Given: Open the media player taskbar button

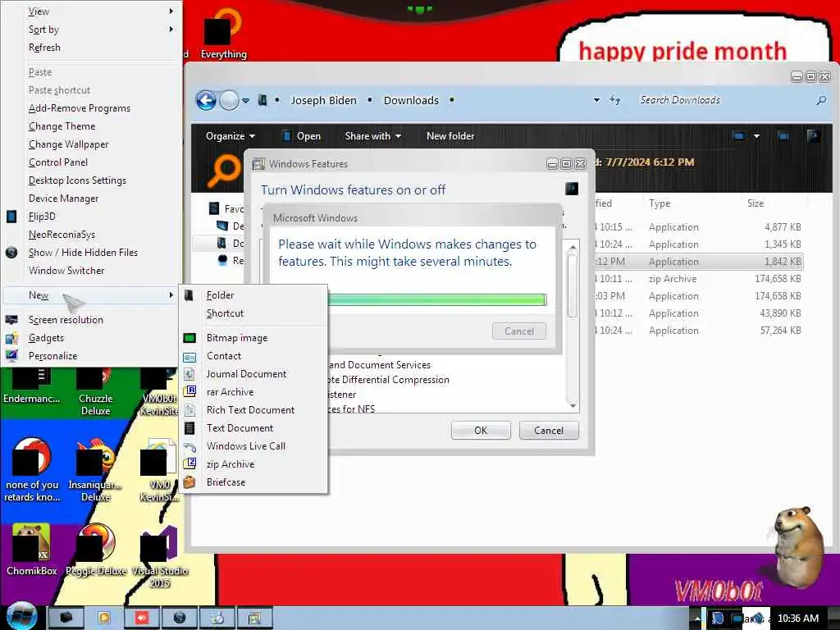Looking at the screenshot, I should point(103,618).
